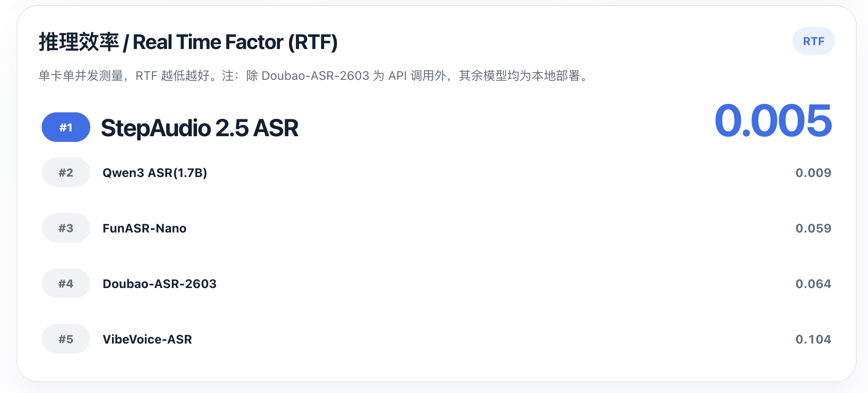Open the FunASR-Nano entry
The height and width of the screenshot is (393, 868).
145,228
